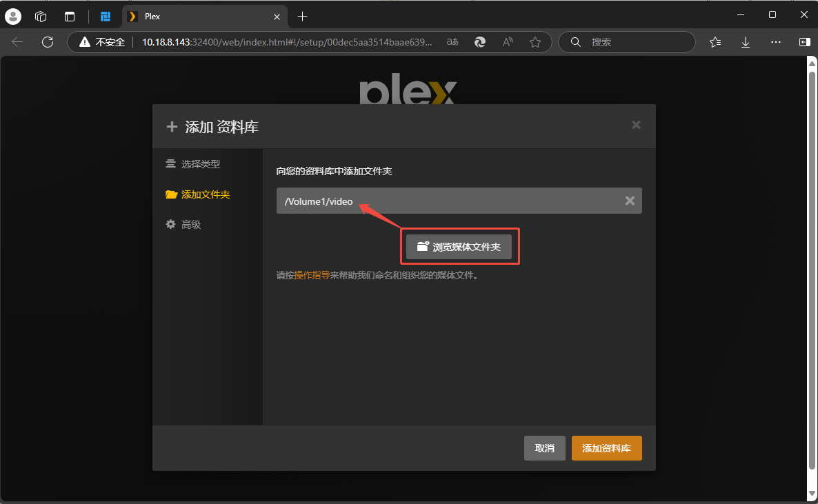
Task: Open the workspaces icon in title bar
Action: point(41,17)
